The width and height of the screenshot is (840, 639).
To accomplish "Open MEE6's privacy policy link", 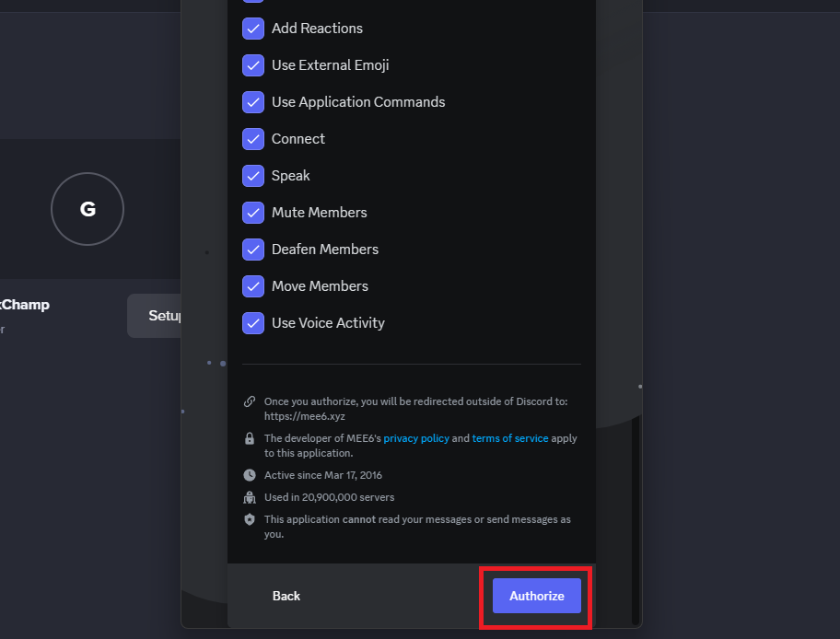I will (416, 438).
